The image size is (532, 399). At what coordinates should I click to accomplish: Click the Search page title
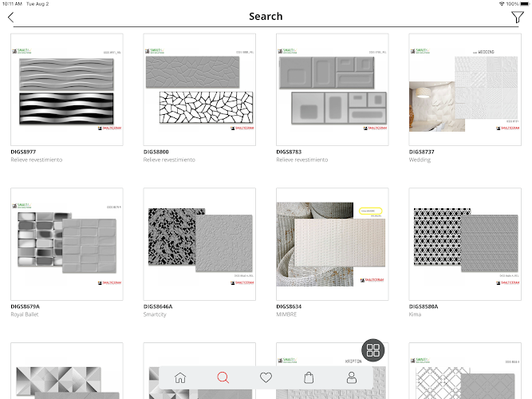click(266, 16)
